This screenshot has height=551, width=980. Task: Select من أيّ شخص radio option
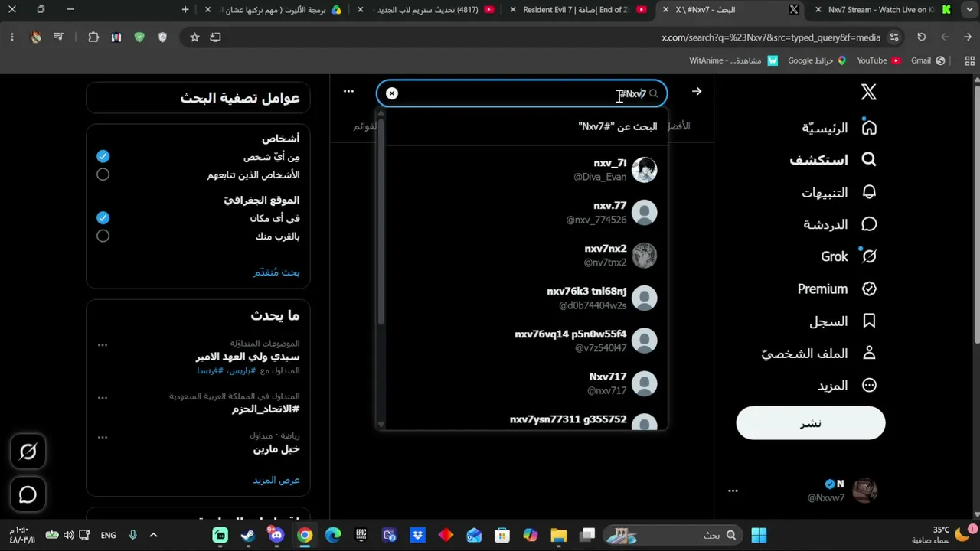(x=103, y=156)
